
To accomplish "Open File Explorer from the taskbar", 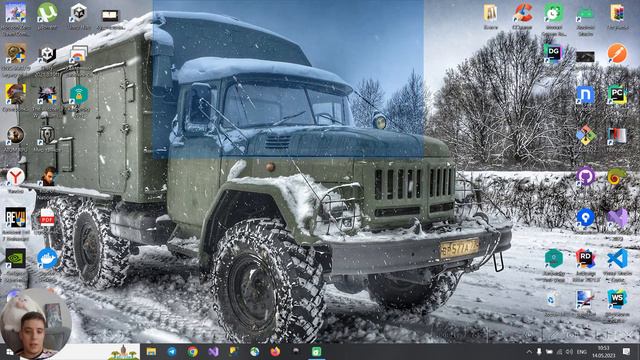I will [151, 351].
